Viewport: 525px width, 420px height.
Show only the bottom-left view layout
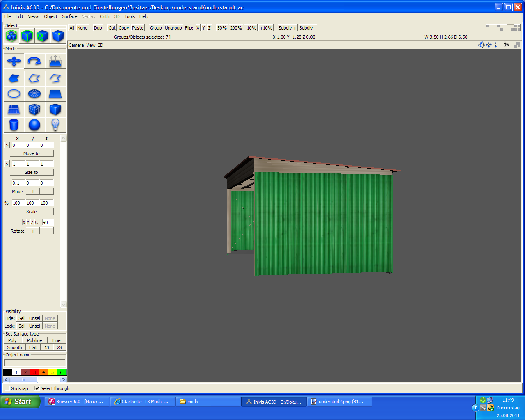click(x=503, y=27)
